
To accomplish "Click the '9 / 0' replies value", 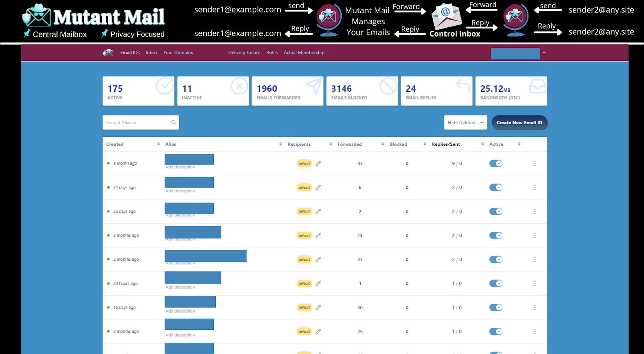I will 457,163.
